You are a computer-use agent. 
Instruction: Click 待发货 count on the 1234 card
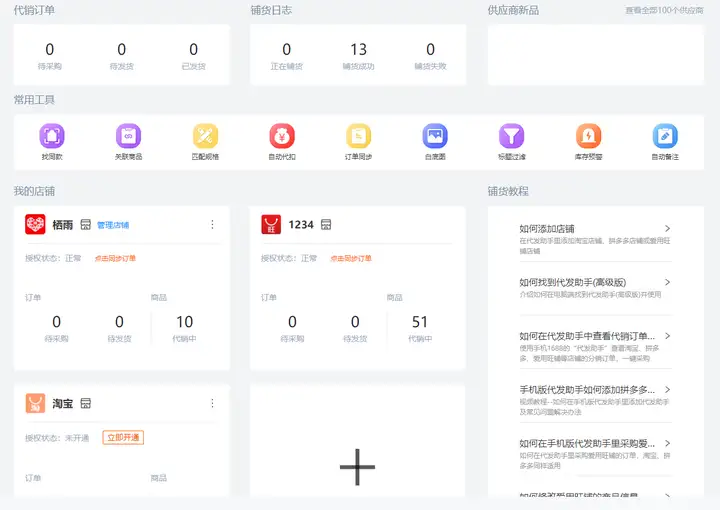[355, 322]
